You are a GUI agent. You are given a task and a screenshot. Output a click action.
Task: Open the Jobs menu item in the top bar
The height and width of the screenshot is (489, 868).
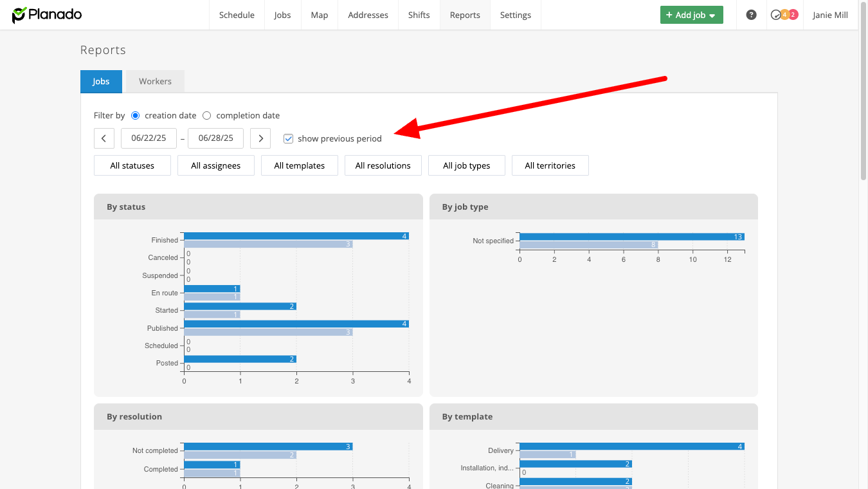pos(282,15)
